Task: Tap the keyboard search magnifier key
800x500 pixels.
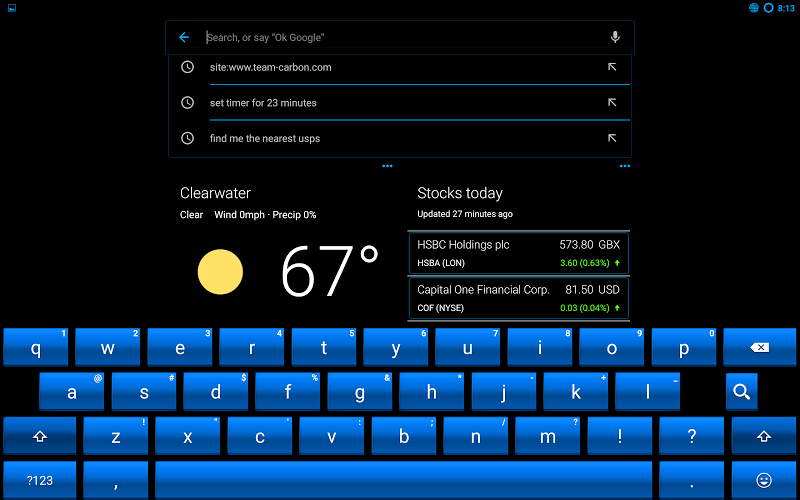Action: tap(741, 392)
